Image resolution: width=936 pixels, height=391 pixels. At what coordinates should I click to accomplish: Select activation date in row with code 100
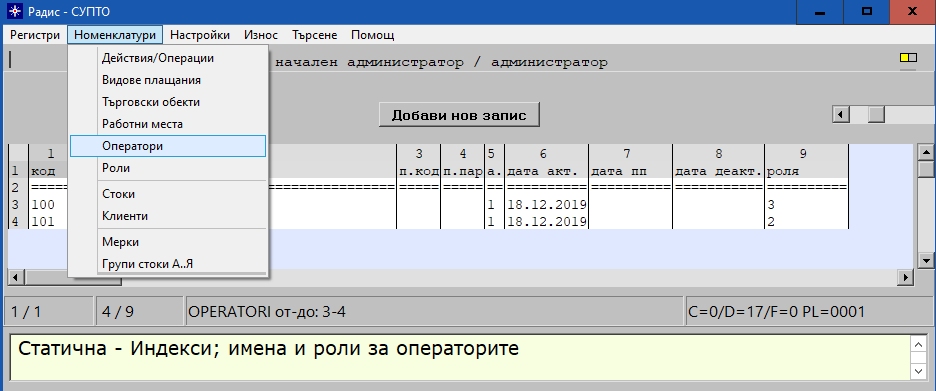pyautogui.click(x=547, y=205)
